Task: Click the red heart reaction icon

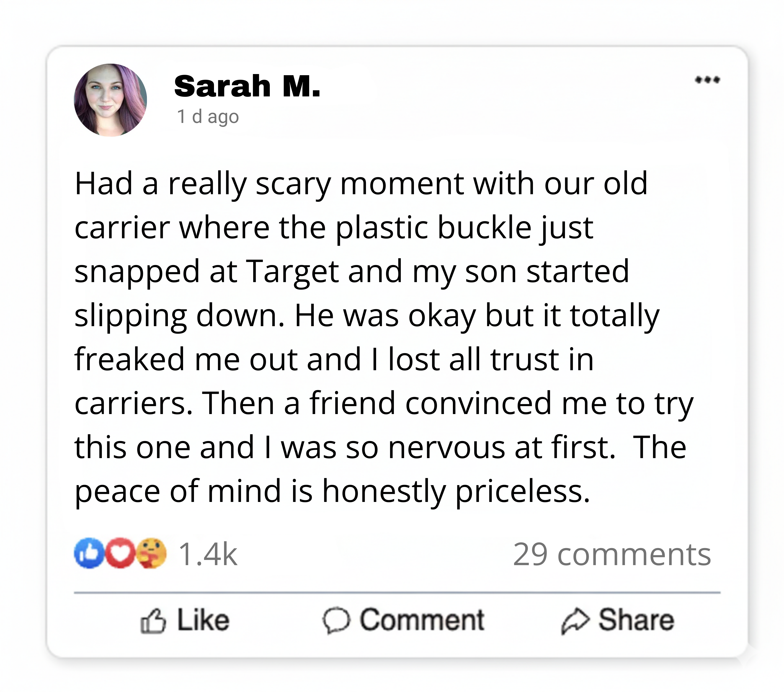Action: (x=120, y=554)
